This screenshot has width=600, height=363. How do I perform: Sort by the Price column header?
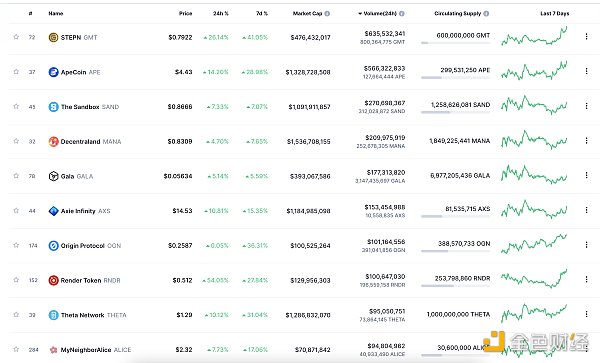(185, 13)
